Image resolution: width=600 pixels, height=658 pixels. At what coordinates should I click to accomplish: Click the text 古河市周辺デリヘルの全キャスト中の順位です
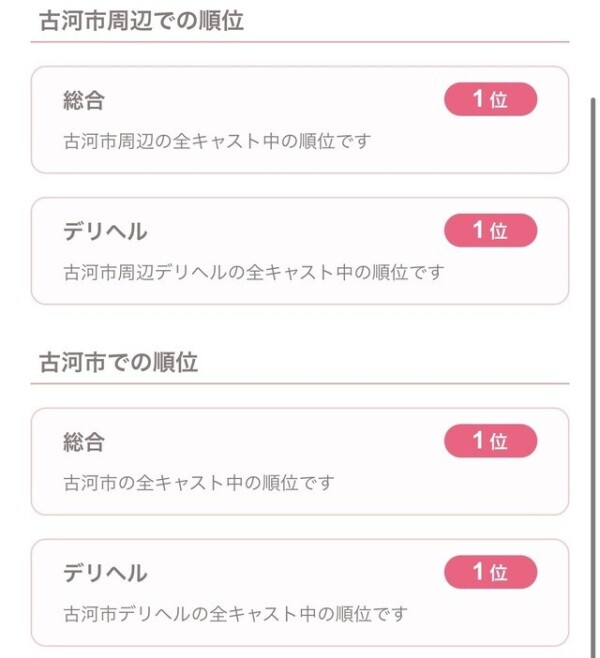253,272
